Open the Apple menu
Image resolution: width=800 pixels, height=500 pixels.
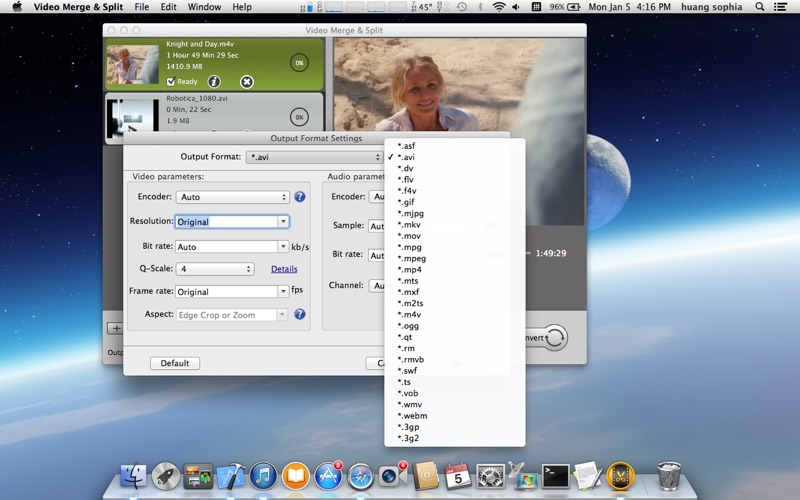point(17,7)
